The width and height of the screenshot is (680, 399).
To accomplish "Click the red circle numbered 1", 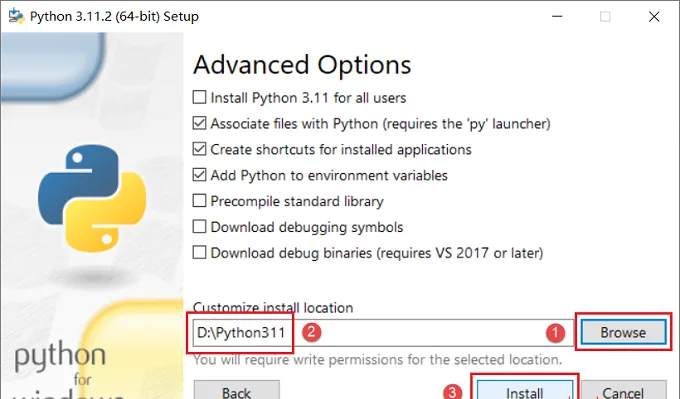I will [x=556, y=333].
